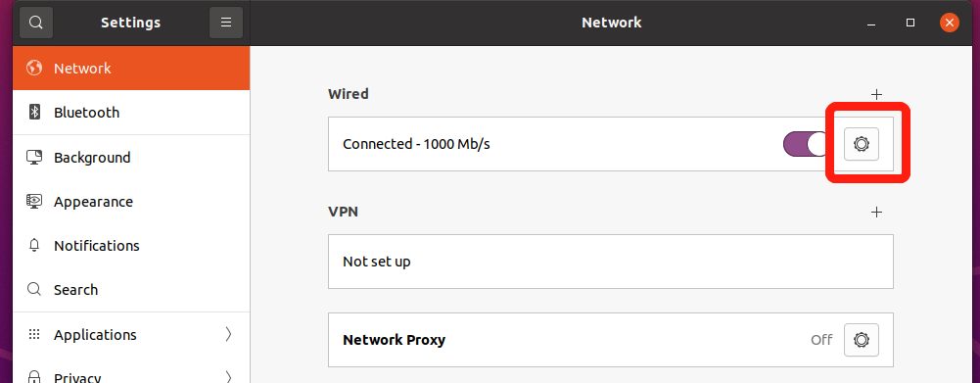980x383 pixels.
Task: Select Network in the sidebar
Action: pyautogui.click(x=131, y=68)
